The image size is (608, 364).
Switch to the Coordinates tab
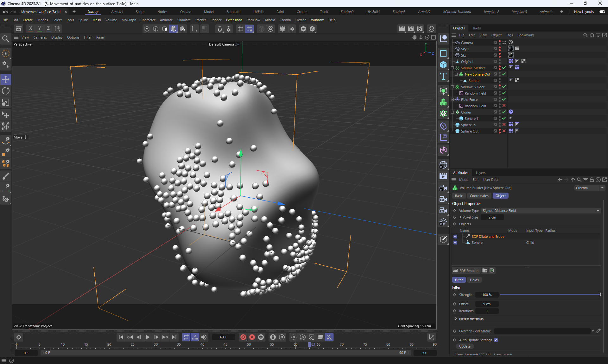(x=479, y=196)
